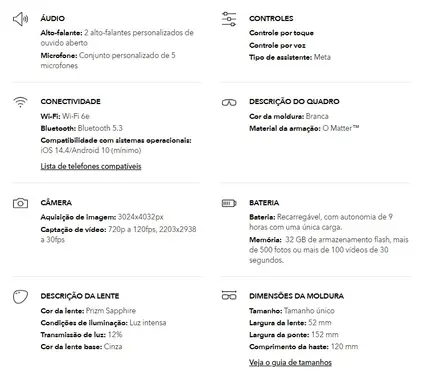Screen dimensions: 440x381
Task: Open the Lista de telefones compatíveis link
Action: [91, 166]
